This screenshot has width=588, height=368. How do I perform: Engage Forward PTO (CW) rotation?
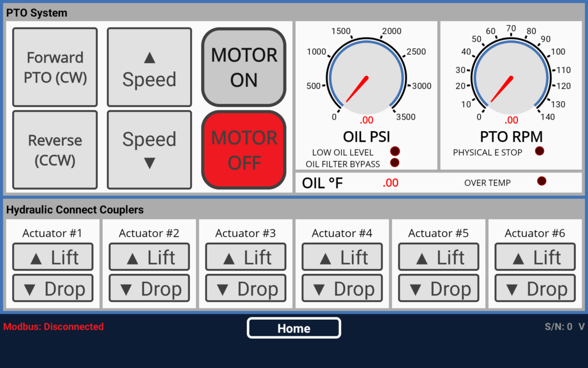(55, 67)
